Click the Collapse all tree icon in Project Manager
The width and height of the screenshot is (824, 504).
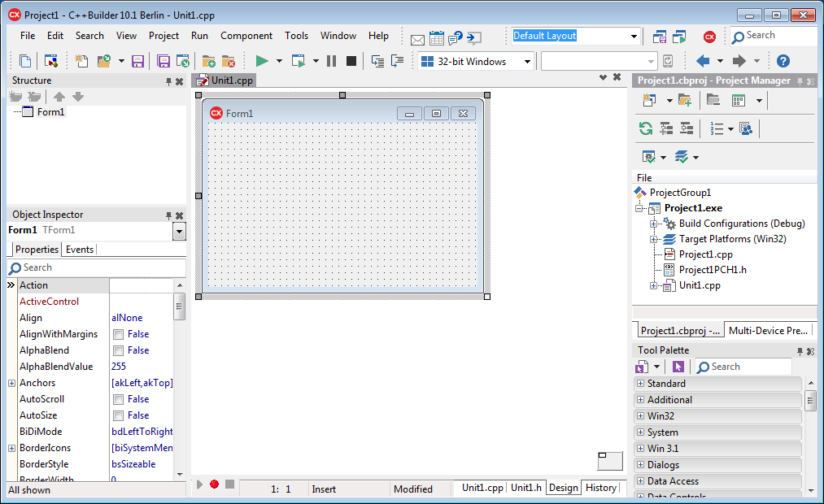[687, 128]
